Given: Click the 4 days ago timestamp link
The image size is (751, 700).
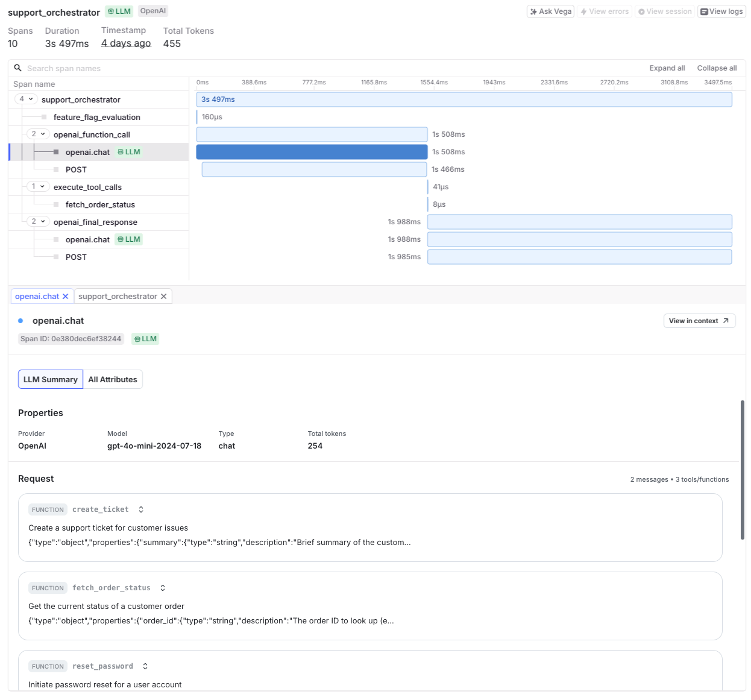Looking at the screenshot, I should 125,43.
